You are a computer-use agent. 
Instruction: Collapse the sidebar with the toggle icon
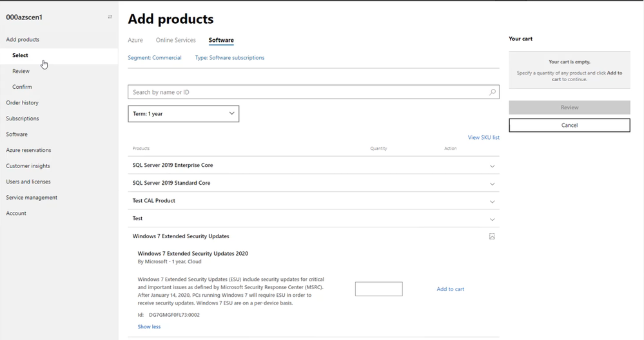pyautogui.click(x=110, y=17)
